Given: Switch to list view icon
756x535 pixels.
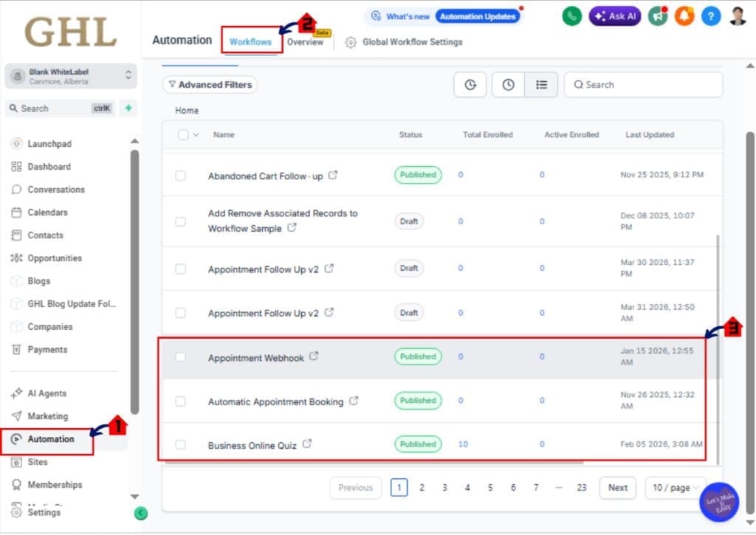Looking at the screenshot, I should coord(541,84).
